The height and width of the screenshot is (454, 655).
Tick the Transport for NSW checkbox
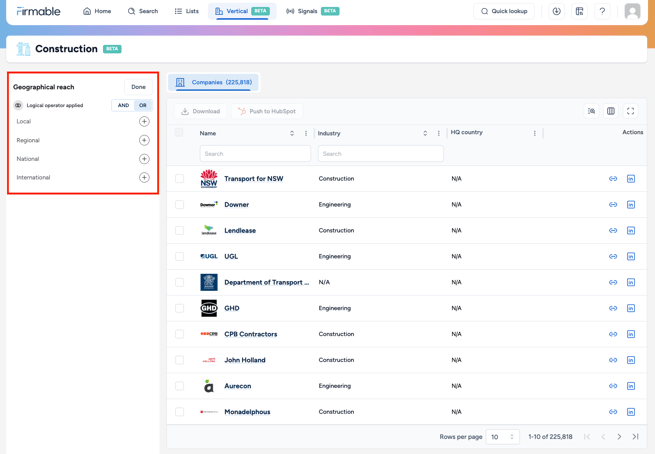tap(180, 179)
